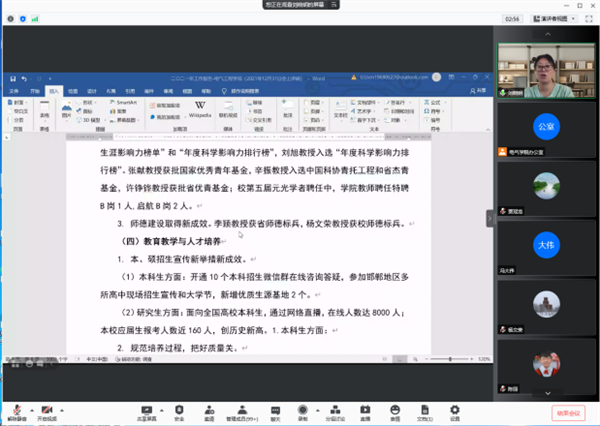
Task: Open the manage members panel
Action: click(241, 409)
